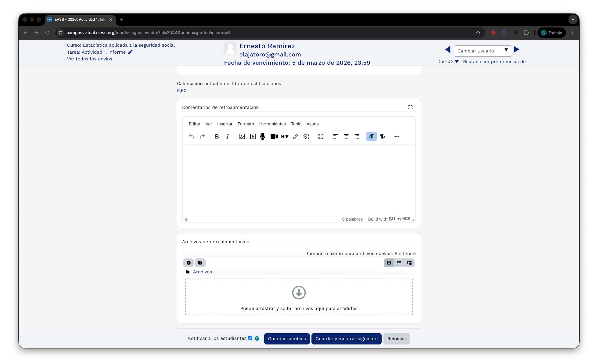Switch file view to list mode
597x364 pixels.
point(399,263)
